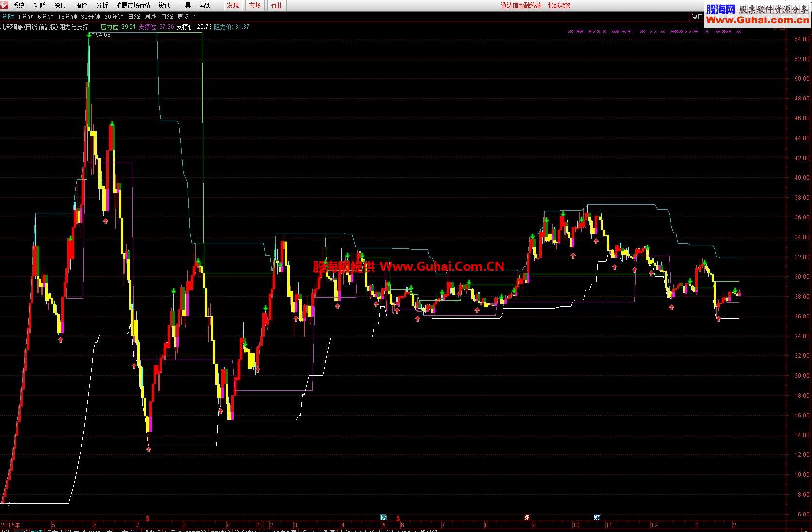Click the cyan 停 suspension marker
The image size is (812, 532).
pos(383,517)
